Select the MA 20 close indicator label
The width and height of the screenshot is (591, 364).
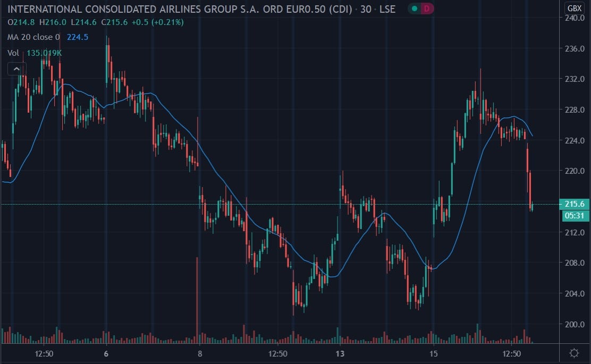pyautogui.click(x=33, y=37)
